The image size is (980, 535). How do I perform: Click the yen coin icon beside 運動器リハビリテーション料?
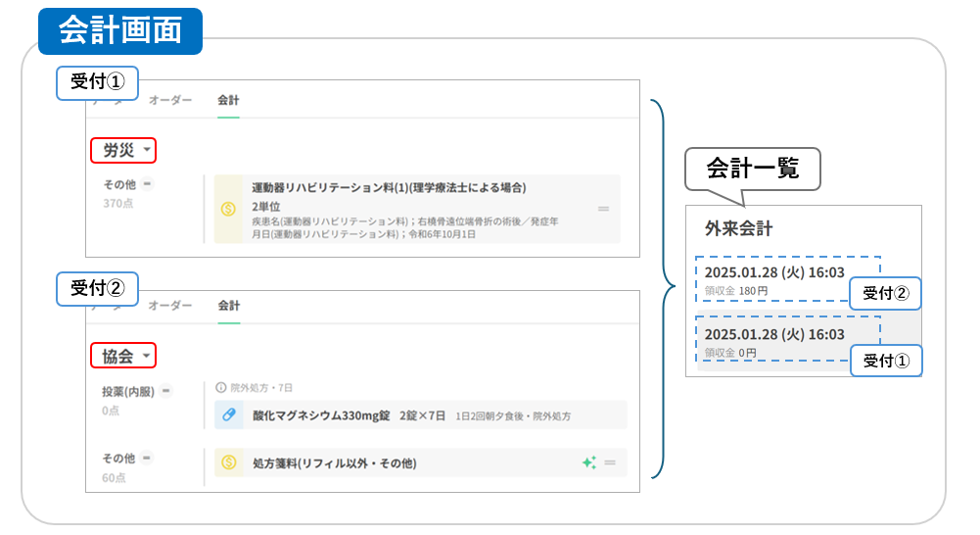click(x=228, y=209)
